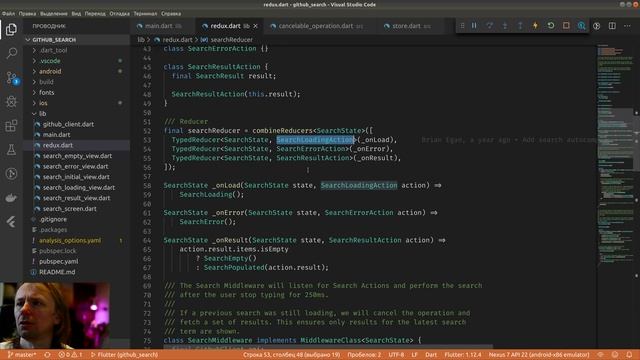The width and height of the screenshot is (640, 360).
Task: Open the Flutter view icon in activity bar
Action: coord(11,222)
